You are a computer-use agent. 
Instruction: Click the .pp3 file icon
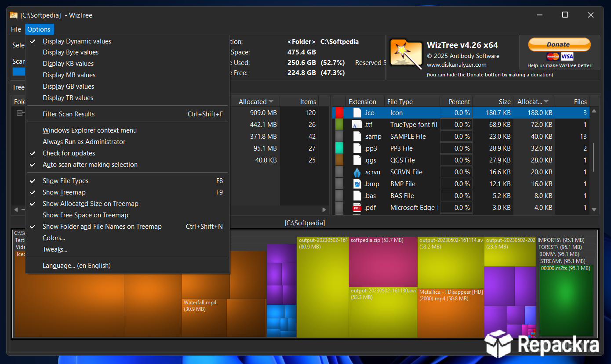pyautogui.click(x=357, y=148)
